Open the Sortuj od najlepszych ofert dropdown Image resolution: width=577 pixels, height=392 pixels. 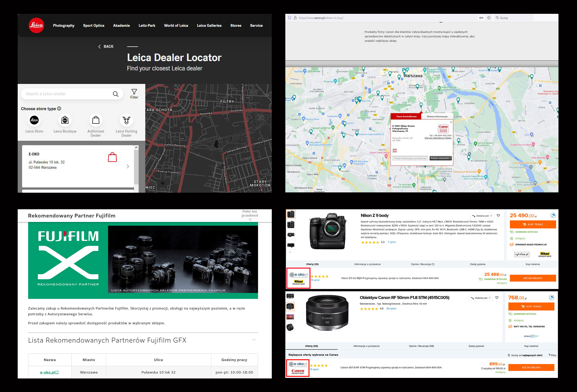[525, 355]
